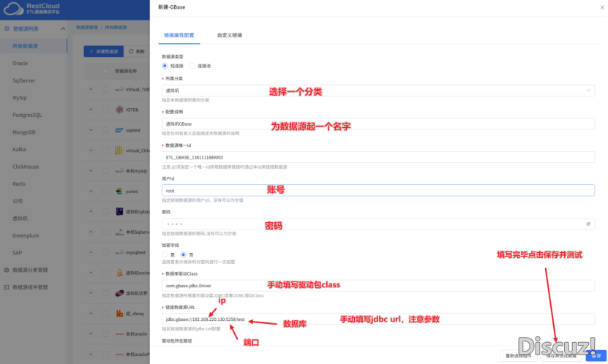Click the 密码 password field
Image resolution: width=608 pixels, height=364 pixels.
tap(378, 224)
